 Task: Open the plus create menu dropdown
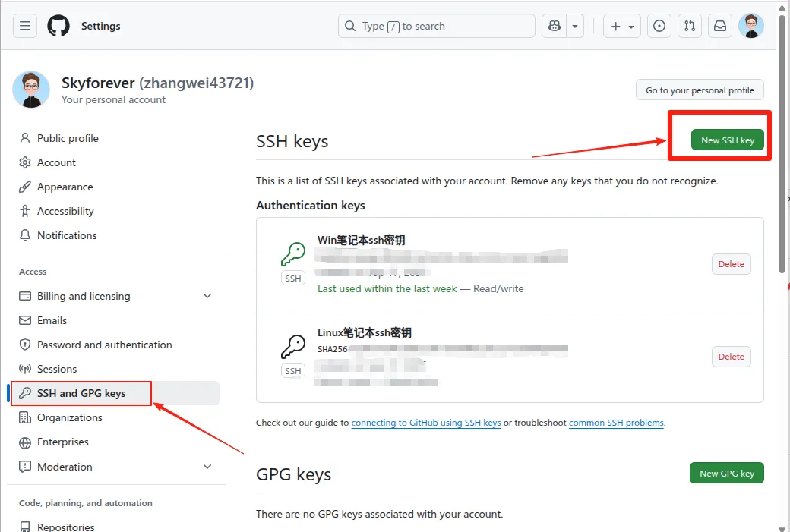coord(621,25)
